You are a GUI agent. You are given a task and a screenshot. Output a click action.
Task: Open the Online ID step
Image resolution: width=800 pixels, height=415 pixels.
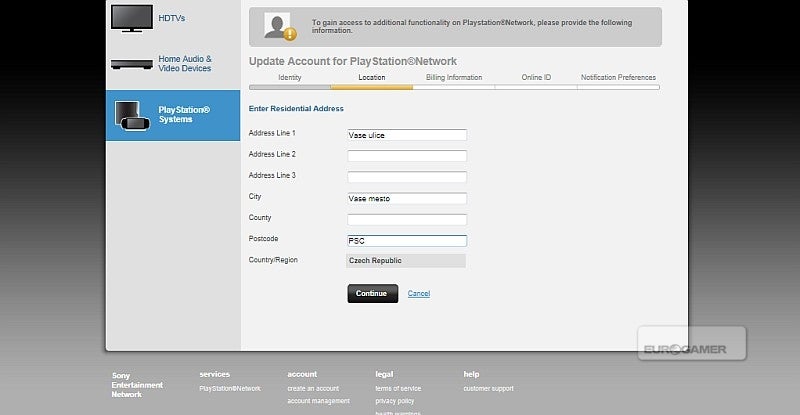click(x=536, y=77)
